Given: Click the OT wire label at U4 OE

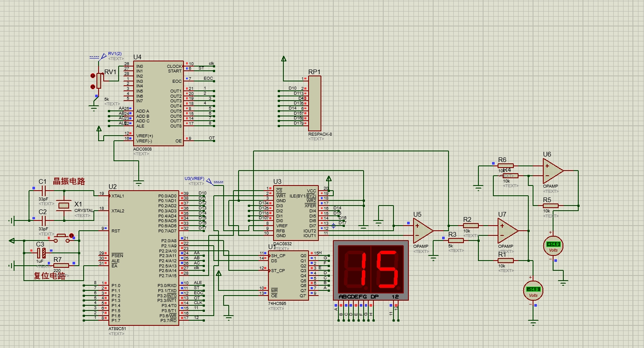Looking at the screenshot, I should (212, 138).
